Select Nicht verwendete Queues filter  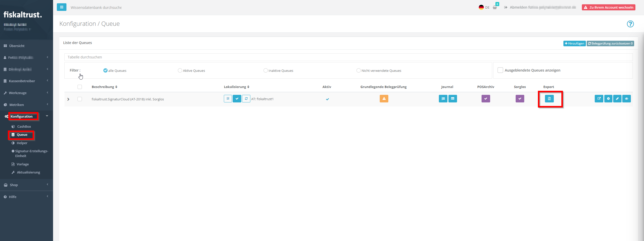[x=359, y=70]
